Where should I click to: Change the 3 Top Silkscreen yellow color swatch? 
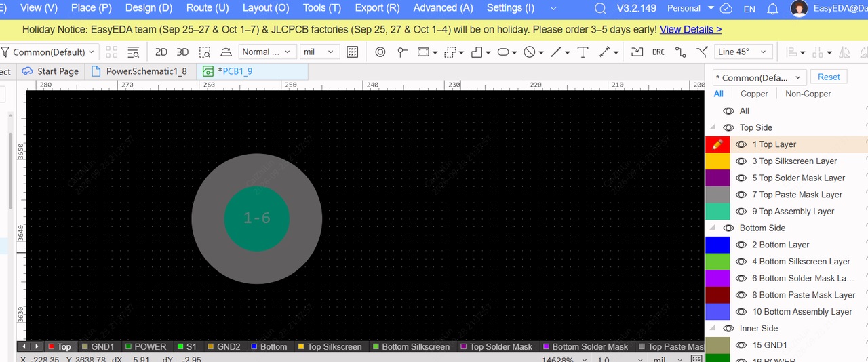[717, 161]
